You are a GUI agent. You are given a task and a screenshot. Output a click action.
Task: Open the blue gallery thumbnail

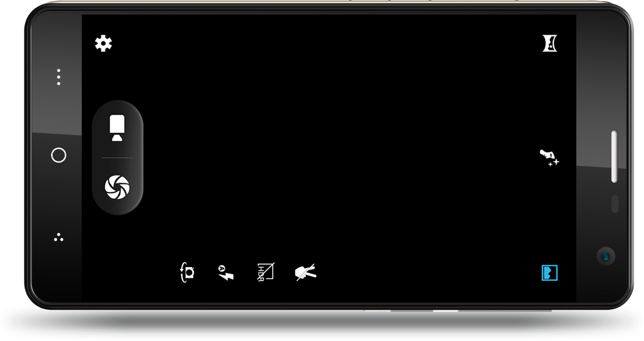[550, 273]
